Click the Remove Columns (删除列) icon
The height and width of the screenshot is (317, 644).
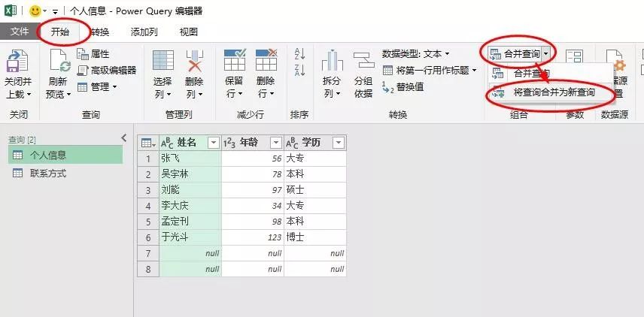pyautogui.click(x=195, y=60)
